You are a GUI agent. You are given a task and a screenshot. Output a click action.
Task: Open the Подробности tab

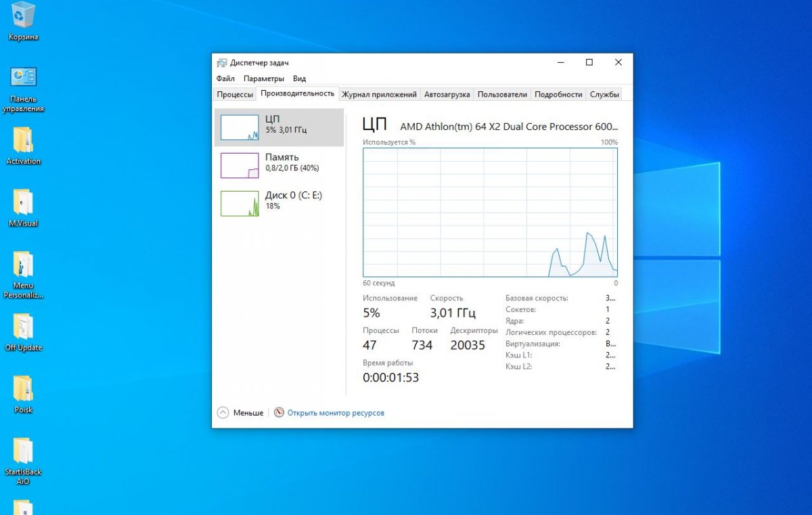[x=558, y=95]
